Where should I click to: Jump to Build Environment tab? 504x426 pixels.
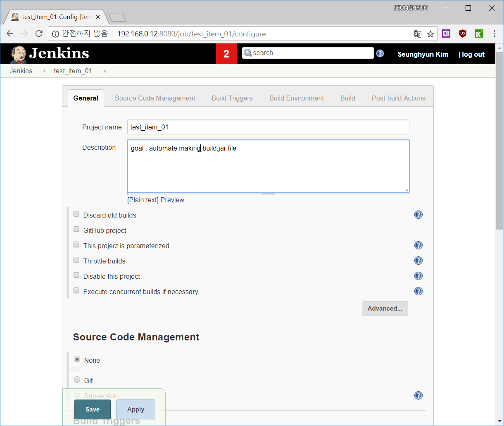point(297,98)
